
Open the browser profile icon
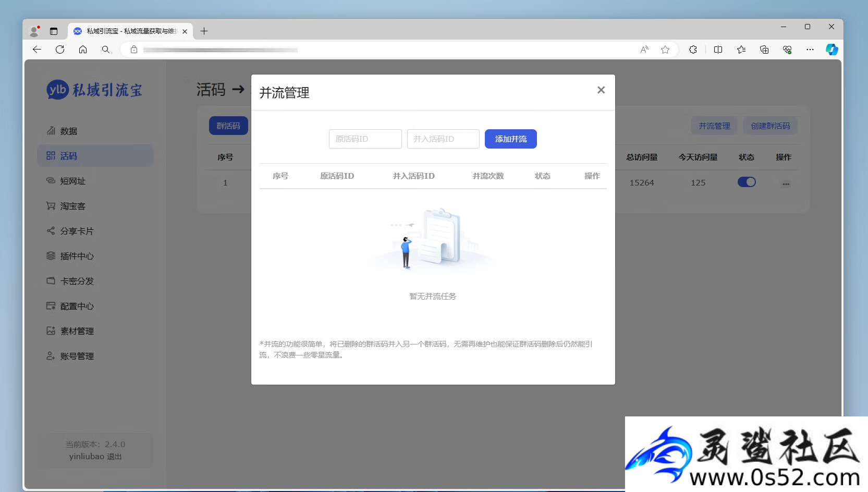pos(34,31)
